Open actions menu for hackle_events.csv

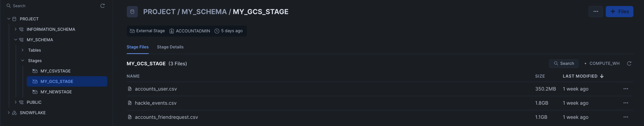point(626,103)
